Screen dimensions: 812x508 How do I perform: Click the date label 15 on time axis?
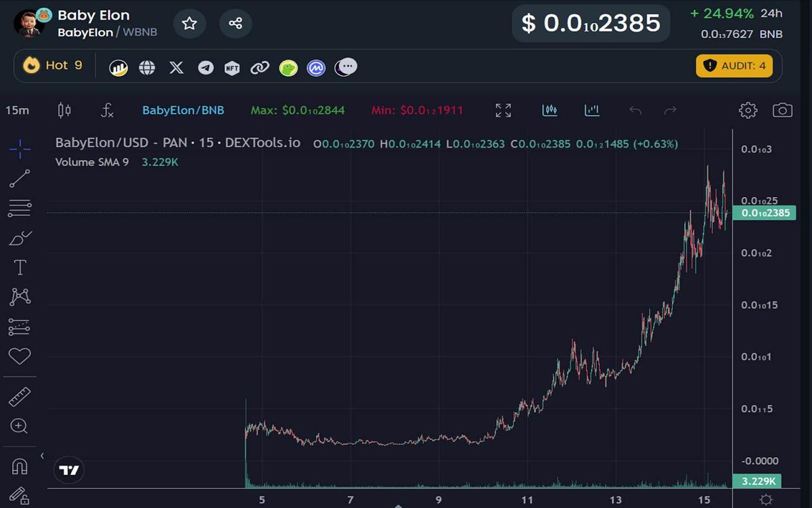point(704,500)
